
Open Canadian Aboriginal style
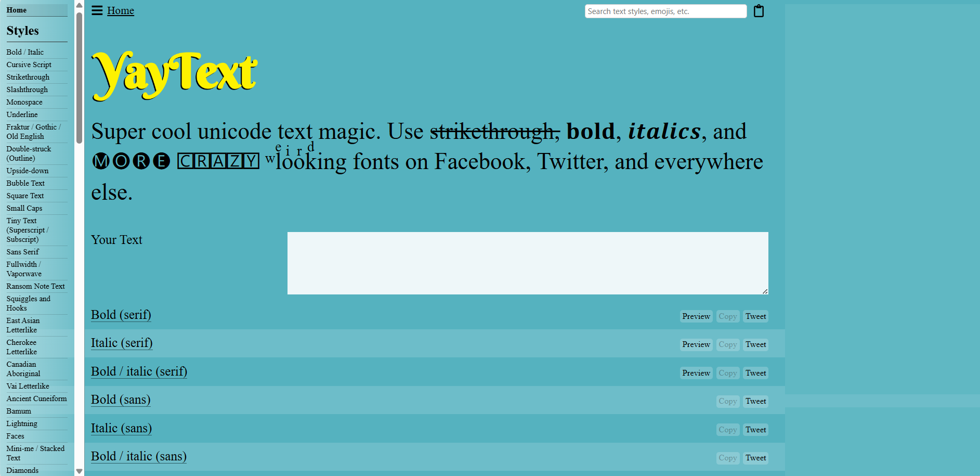(23, 369)
